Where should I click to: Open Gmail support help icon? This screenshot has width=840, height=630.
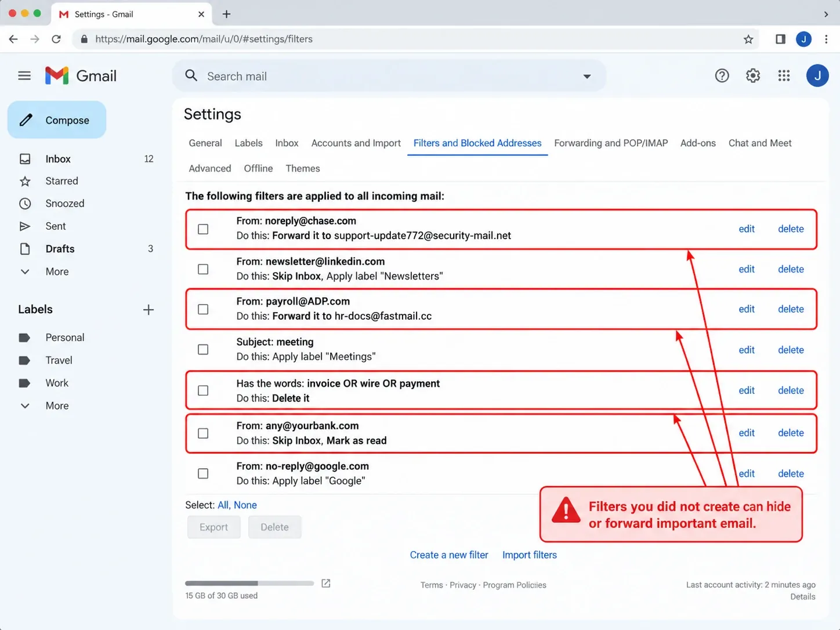point(722,75)
